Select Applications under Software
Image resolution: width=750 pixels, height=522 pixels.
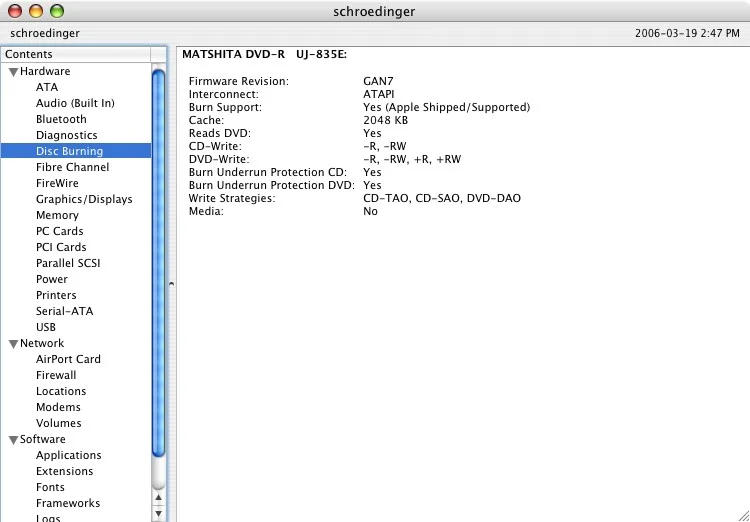pyautogui.click(x=69, y=455)
